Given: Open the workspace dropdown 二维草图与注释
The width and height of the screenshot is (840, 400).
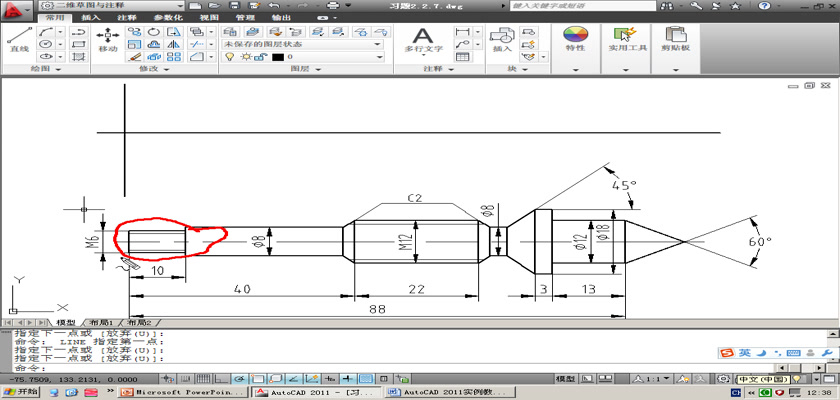Looking at the screenshot, I should (112, 5).
